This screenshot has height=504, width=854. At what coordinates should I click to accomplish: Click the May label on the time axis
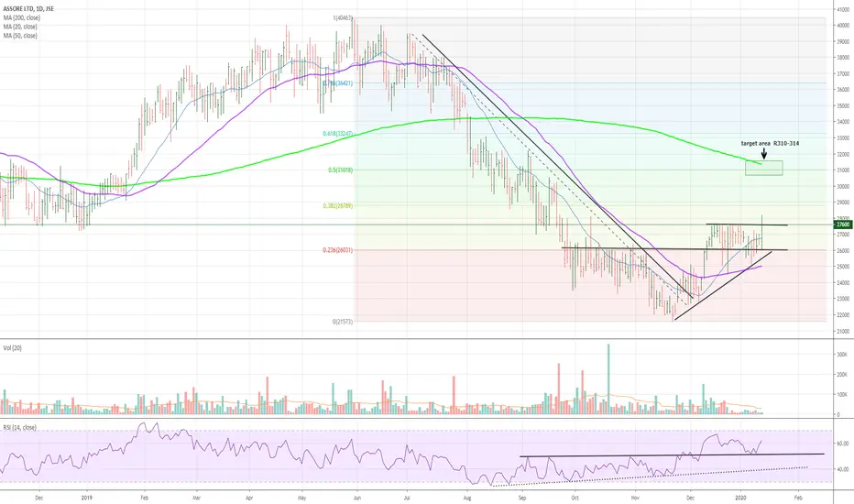coord(302,498)
